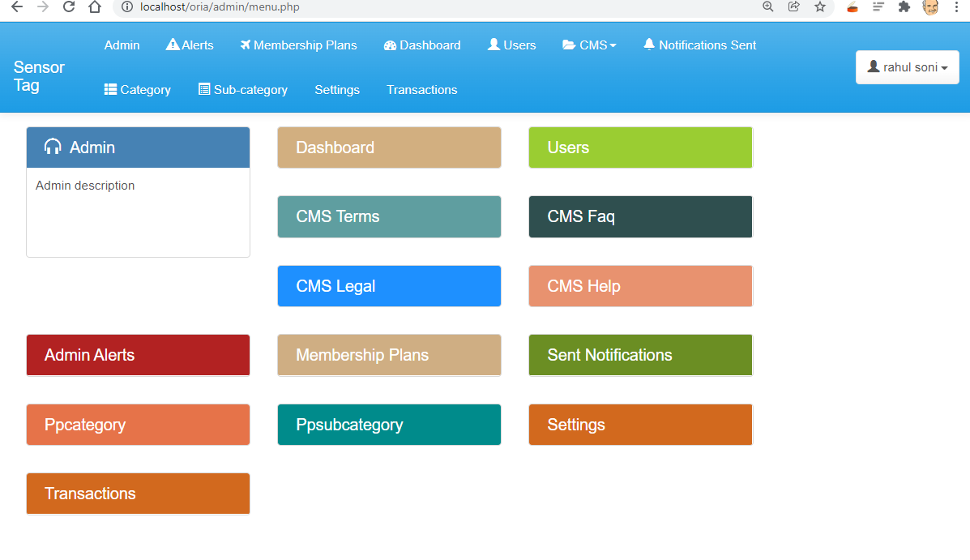
Task: Open the rahul soni user dropdown
Action: pyautogui.click(x=907, y=66)
